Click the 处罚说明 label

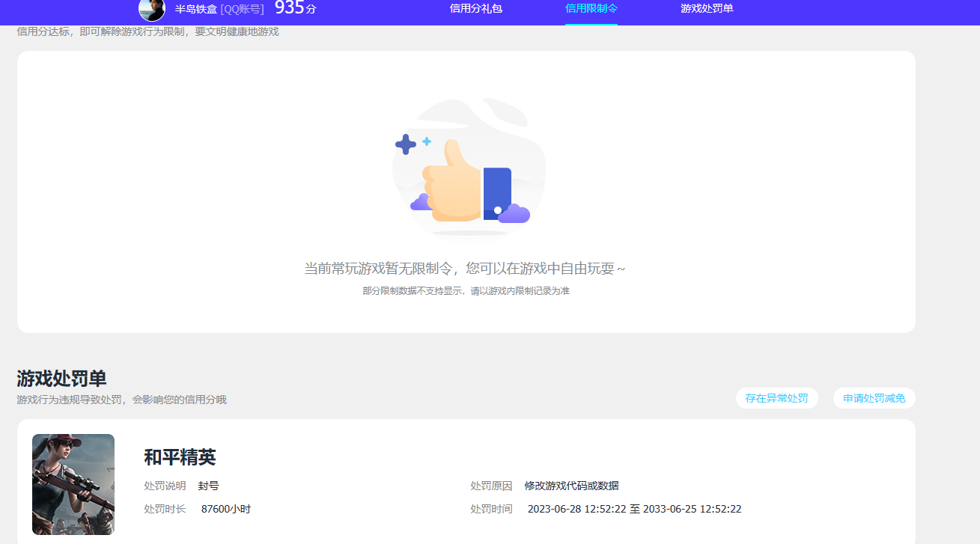165,486
